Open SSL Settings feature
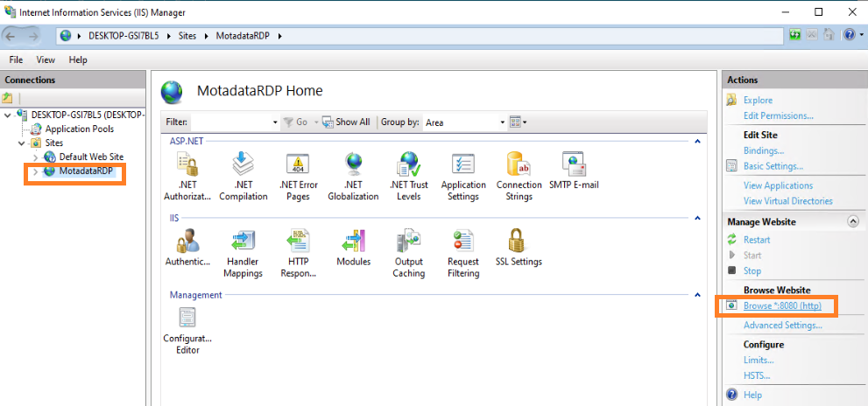 pos(519,248)
